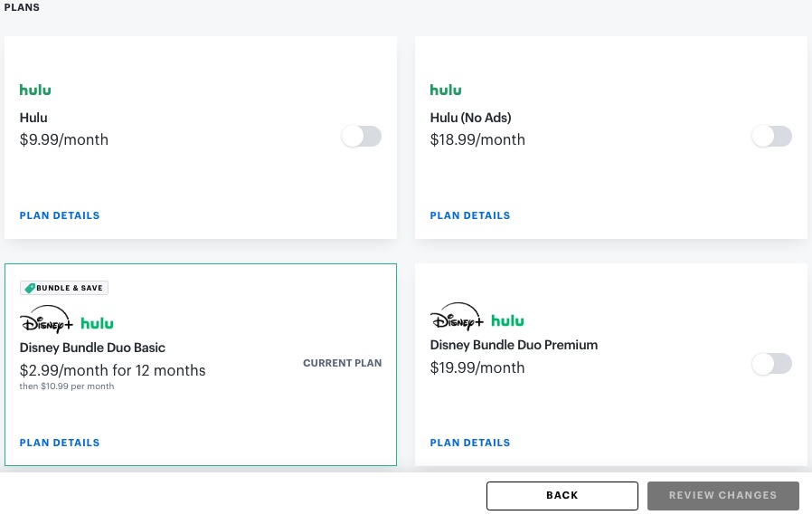Click the Hulu logo in Duo Basic card
This screenshot has width=812, height=515.
97,323
